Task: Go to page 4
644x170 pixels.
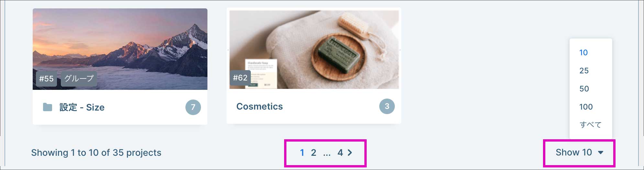Action: point(340,153)
